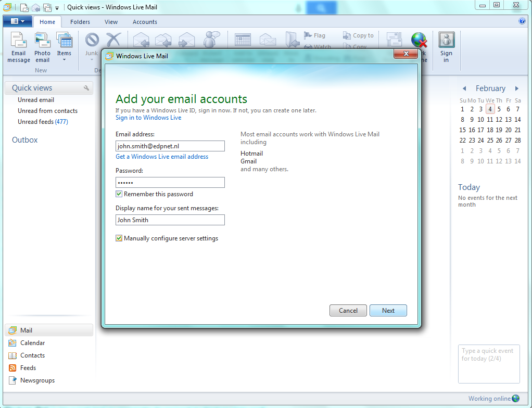Viewport: 532px width, 408px height.
Task: Click the Copy to icon in ribbon
Action: coord(346,35)
